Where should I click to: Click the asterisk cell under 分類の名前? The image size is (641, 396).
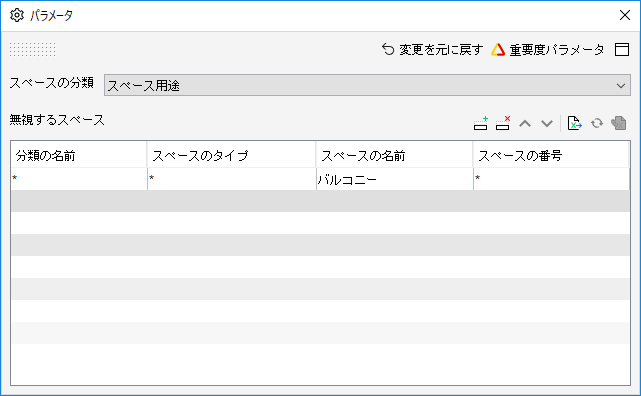(79, 179)
